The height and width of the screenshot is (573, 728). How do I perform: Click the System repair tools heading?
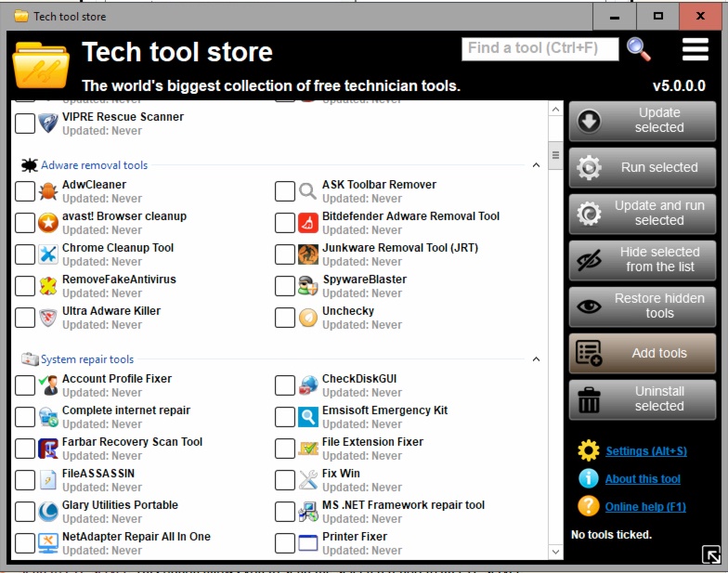[x=87, y=359]
